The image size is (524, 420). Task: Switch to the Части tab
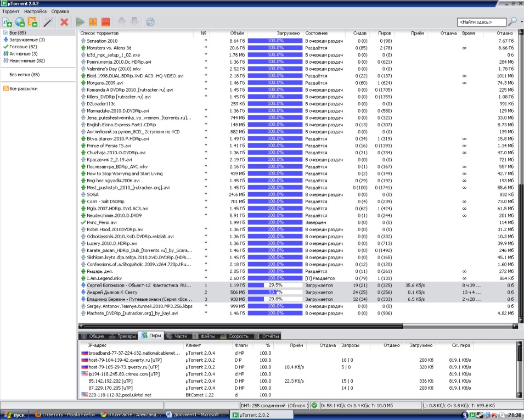(177, 336)
